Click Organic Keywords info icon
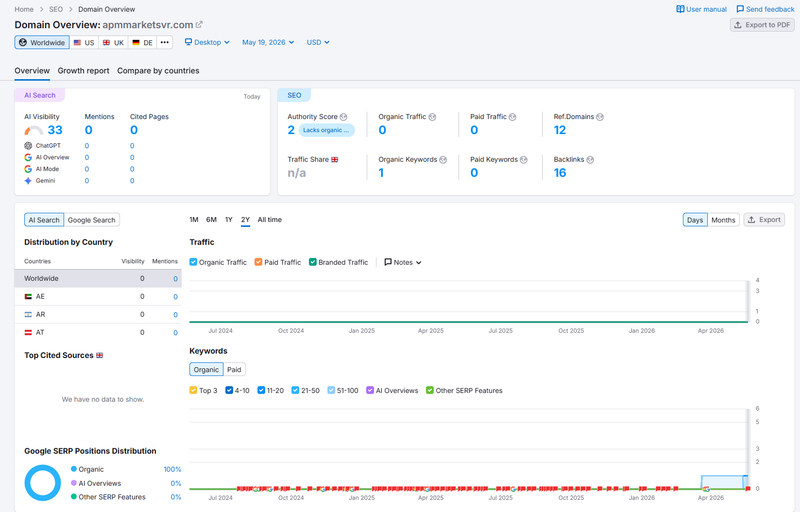This screenshot has width=800, height=512. (443, 160)
